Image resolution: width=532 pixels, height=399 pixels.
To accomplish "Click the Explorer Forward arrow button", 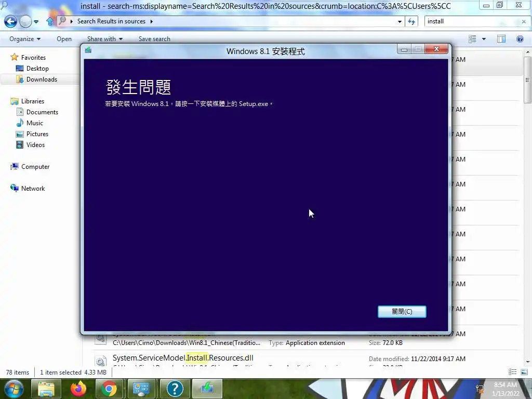I will point(25,21).
